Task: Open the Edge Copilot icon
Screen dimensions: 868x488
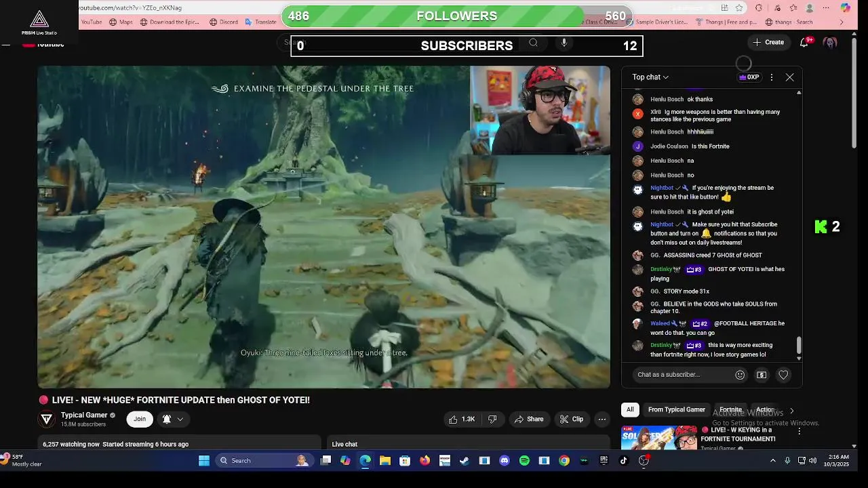Action: 845,8
